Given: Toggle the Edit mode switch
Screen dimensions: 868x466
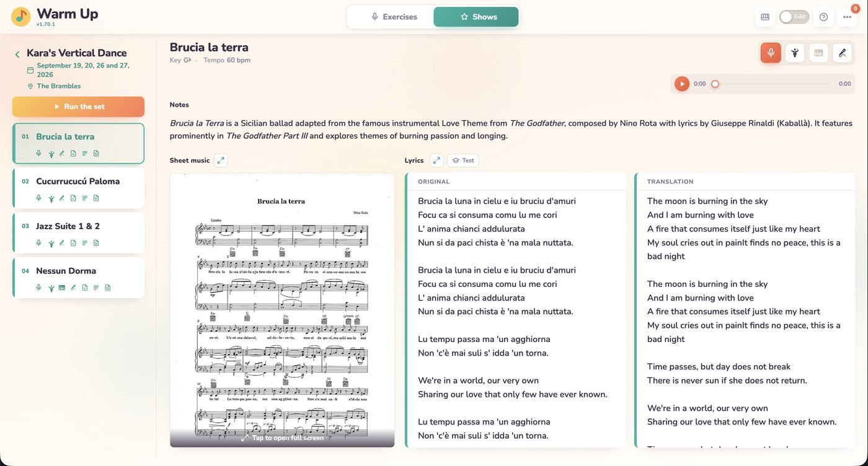Looking at the screenshot, I should pyautogui.click(x=794, y=17).
